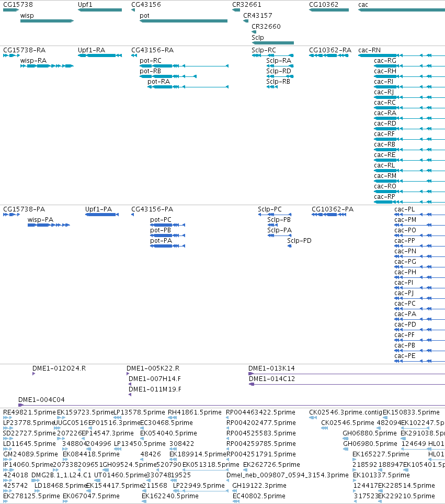Select the EC40802.5prime EST label
The height and width of the screenshot is (504, 445).
click(x=259, y=496)
